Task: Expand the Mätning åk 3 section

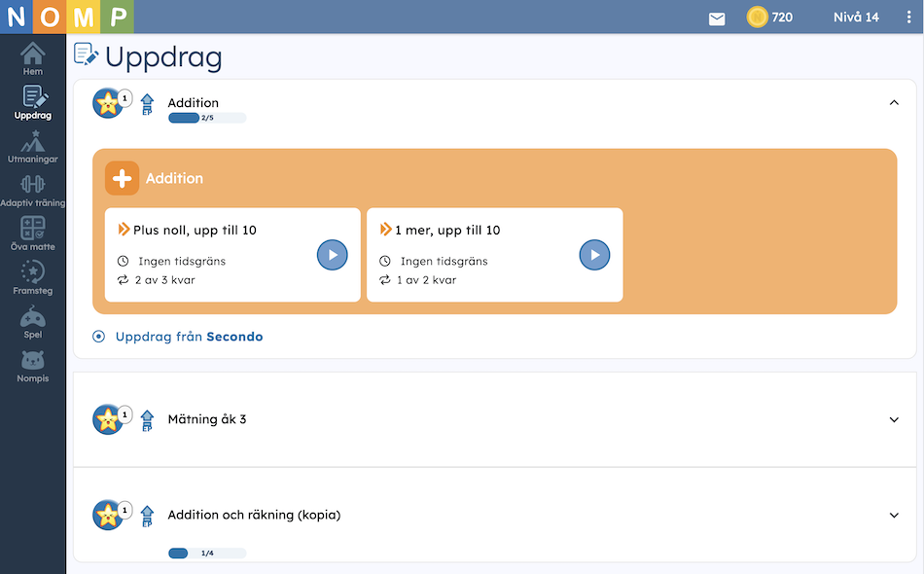Action: tap(894, 419)
